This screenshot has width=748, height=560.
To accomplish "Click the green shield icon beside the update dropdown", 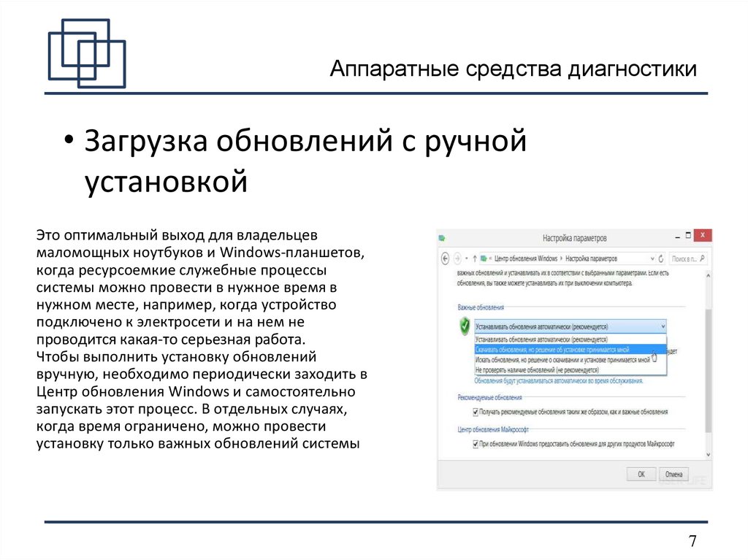I will [464, 327].
